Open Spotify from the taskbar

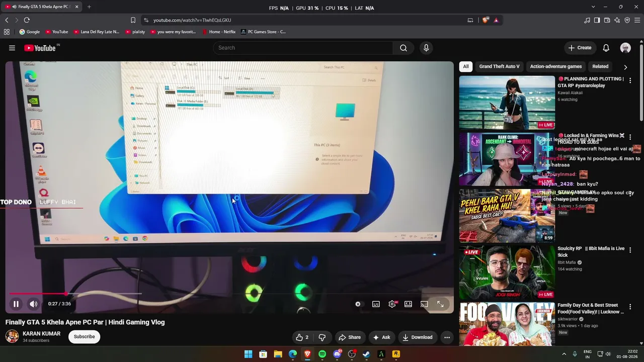pos(323,354)
